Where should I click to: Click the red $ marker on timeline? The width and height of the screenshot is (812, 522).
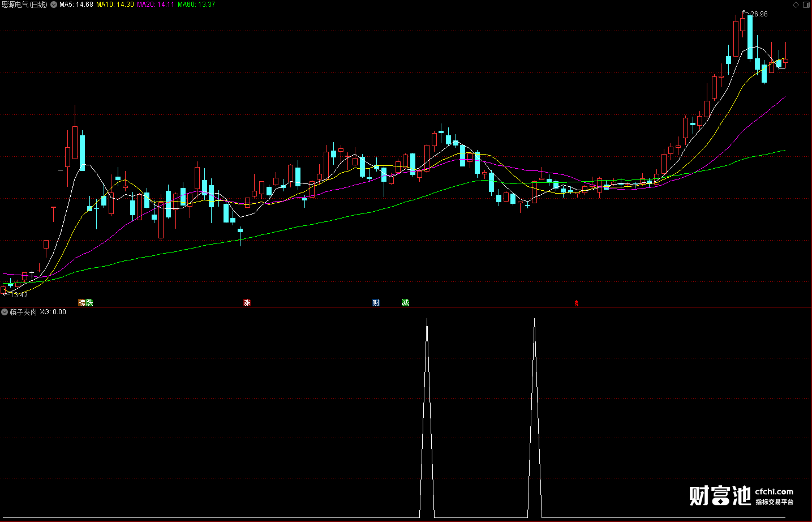[x=577, y=303]
